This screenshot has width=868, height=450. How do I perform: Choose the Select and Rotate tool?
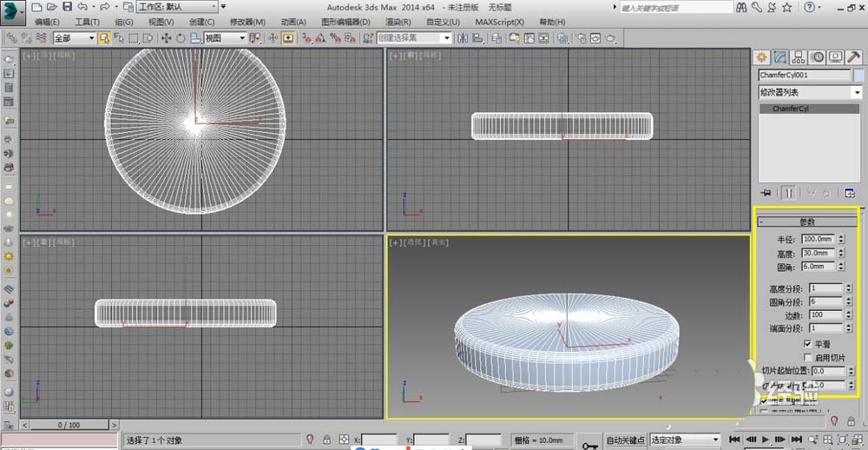[x=181, y=38]
